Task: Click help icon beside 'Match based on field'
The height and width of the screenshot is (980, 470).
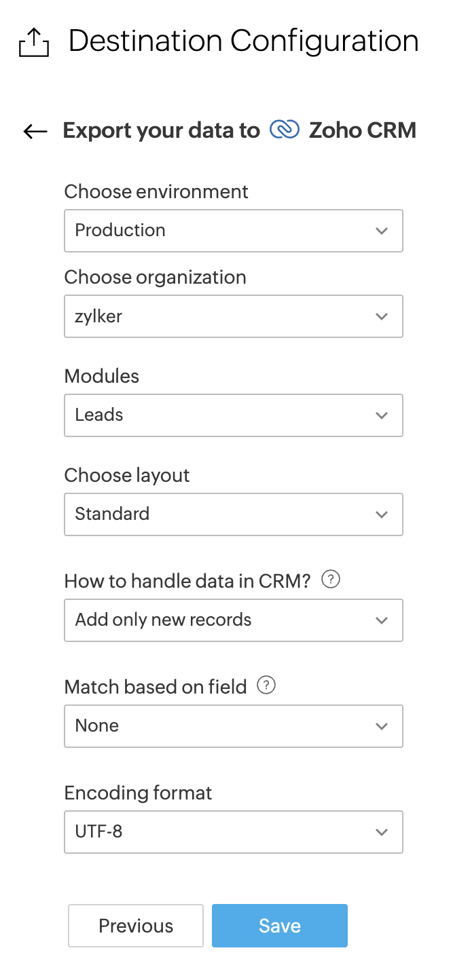Action: click(x=266, y=686)
